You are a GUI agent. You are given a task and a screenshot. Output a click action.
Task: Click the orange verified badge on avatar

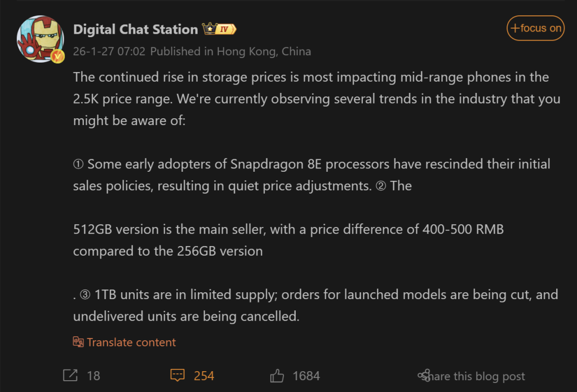click(57, 56)
